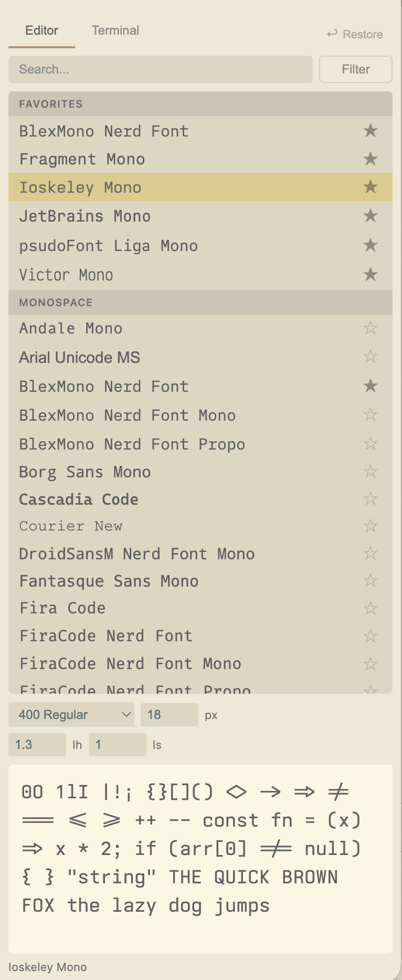This screenshot has width=402, height=980.
Task: Enable the favorite star for Courier New
Action: [x=370, y=525]
